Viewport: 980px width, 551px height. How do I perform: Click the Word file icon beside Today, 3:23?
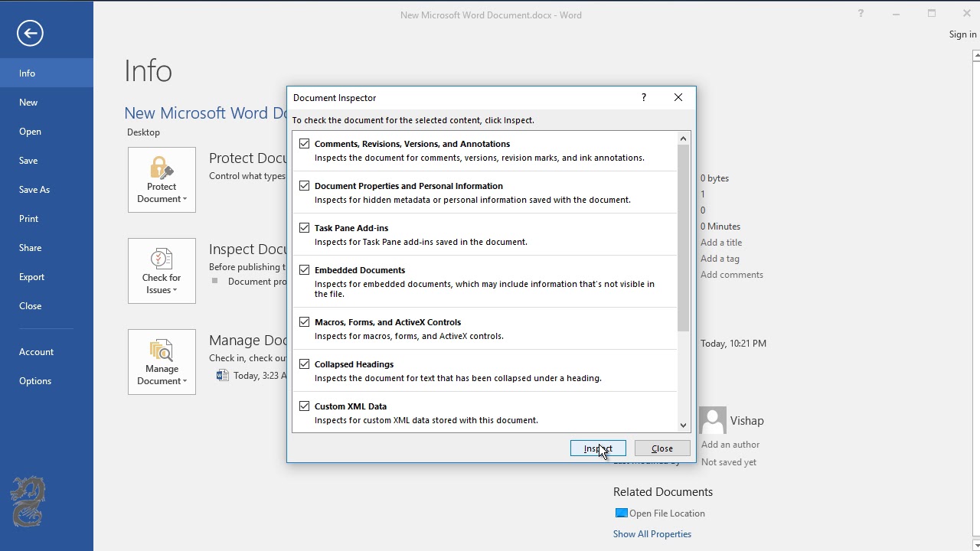pyautogui.click(x=223, y=375)
